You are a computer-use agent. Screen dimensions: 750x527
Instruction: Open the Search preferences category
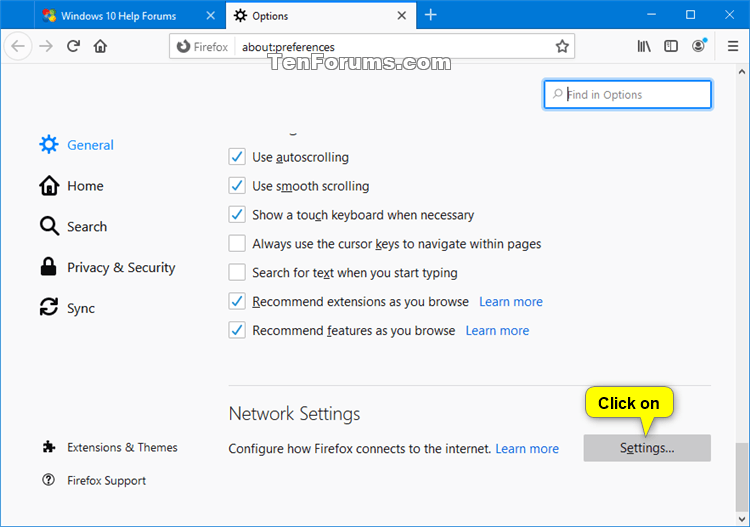(x=73, y=226)
